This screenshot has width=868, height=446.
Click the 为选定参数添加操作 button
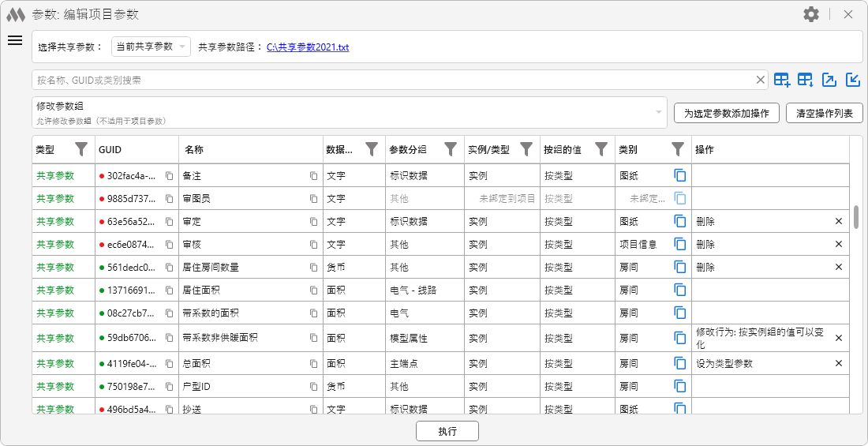(726, 113)
